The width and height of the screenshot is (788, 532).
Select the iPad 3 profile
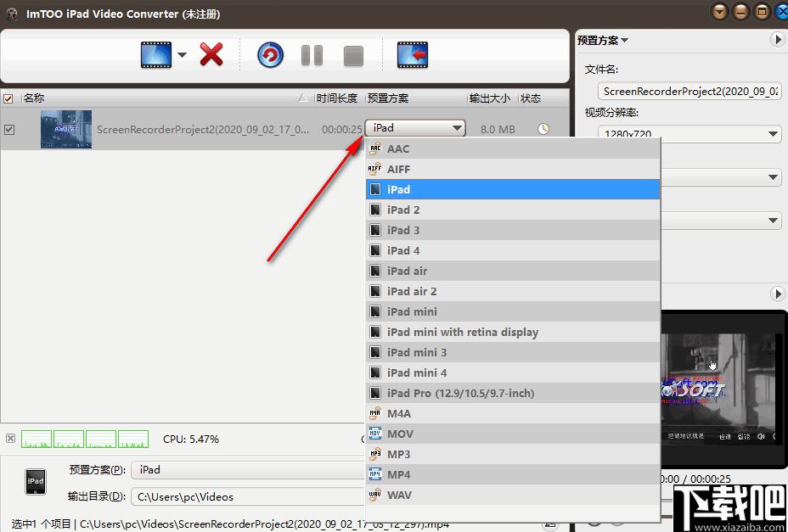(x=513, y=230)
